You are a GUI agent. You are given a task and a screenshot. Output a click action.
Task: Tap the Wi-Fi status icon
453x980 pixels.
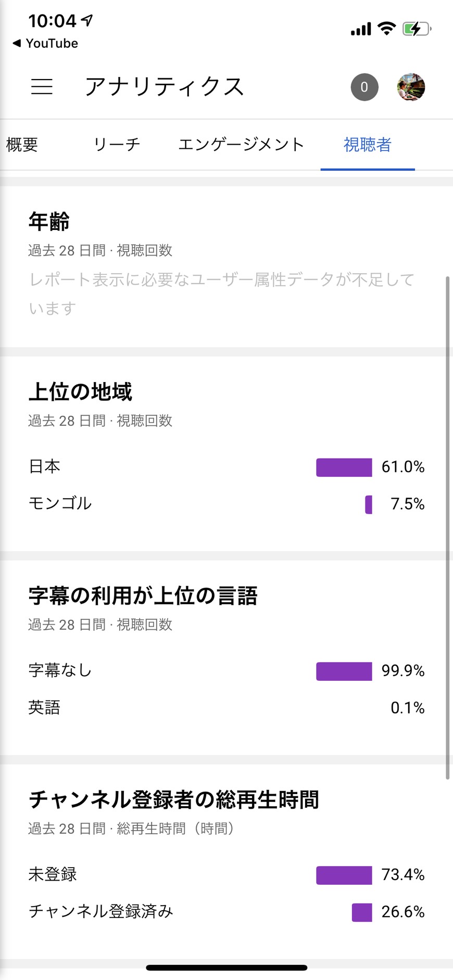(386, 28)
